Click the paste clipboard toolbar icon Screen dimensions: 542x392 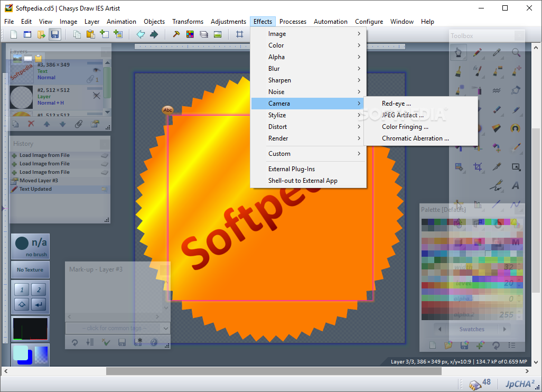pyautogui.click(x=90, y=34)
